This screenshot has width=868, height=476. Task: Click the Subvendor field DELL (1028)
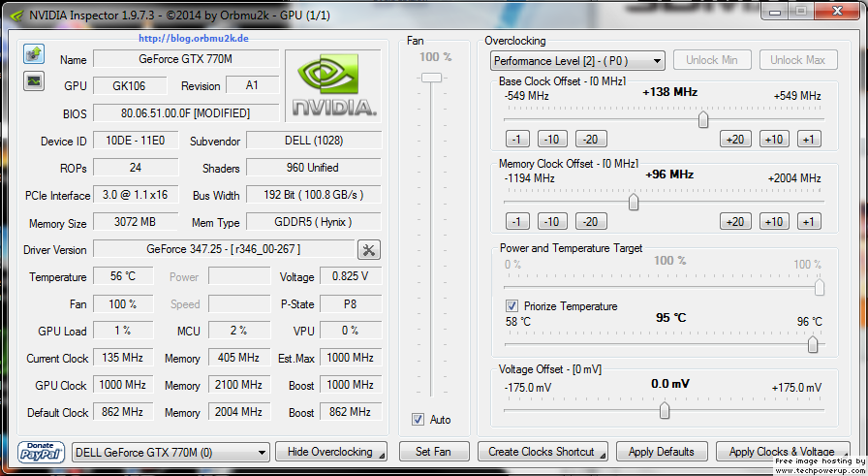tap(314, 141)
